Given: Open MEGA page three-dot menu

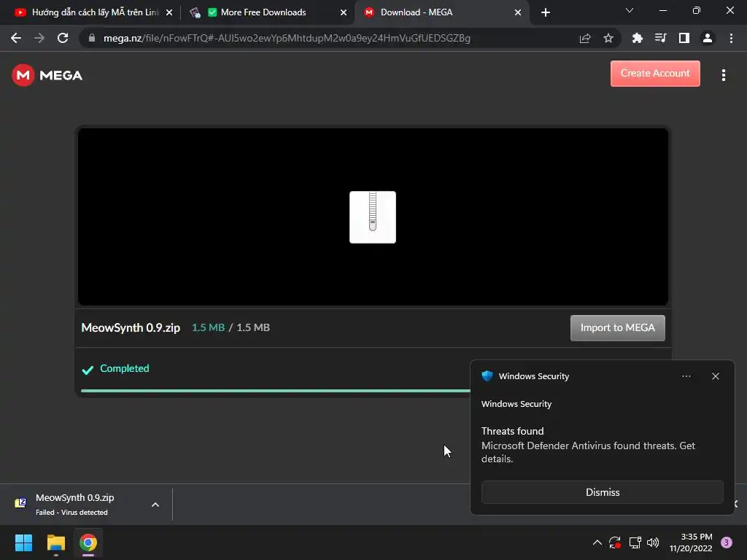Looking at the screenshot, I should point(724,75).
